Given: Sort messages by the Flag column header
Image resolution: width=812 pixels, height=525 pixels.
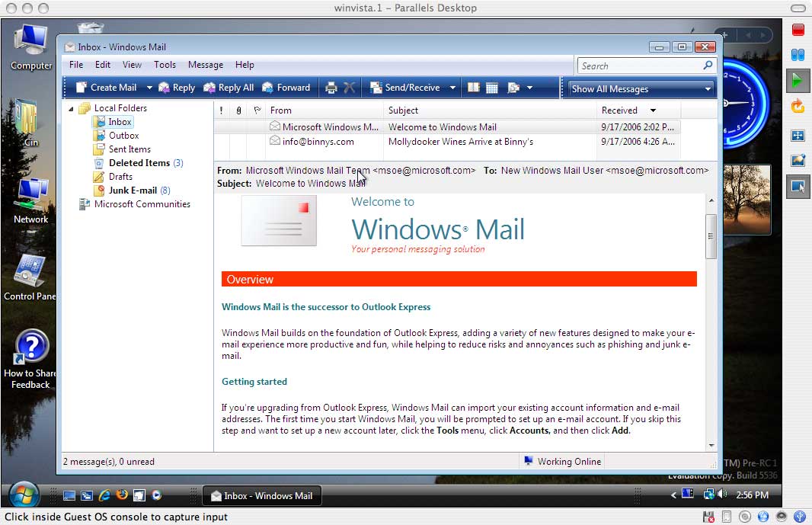Looking at the screenshot, I should pos(257,110).
